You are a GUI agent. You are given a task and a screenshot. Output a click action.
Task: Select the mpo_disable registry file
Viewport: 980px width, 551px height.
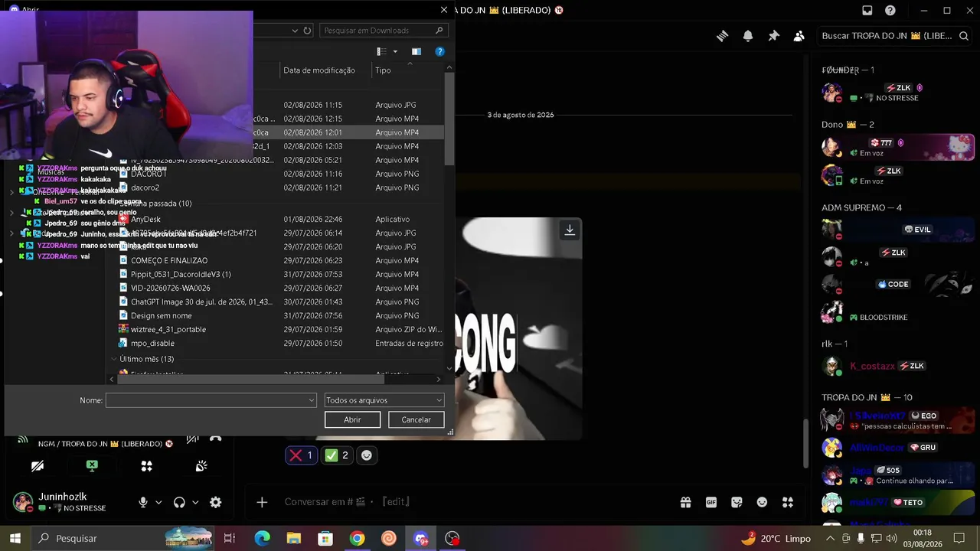tap(152, 343)
